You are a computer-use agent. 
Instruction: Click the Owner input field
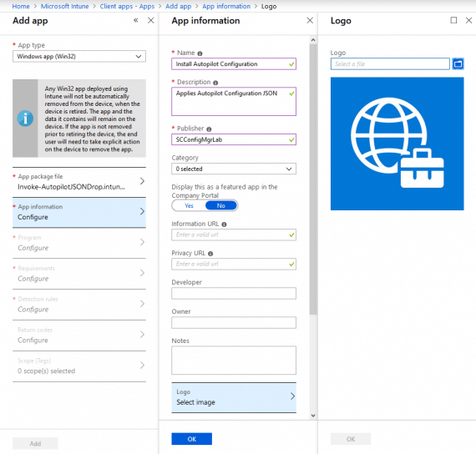pos(234,323)
